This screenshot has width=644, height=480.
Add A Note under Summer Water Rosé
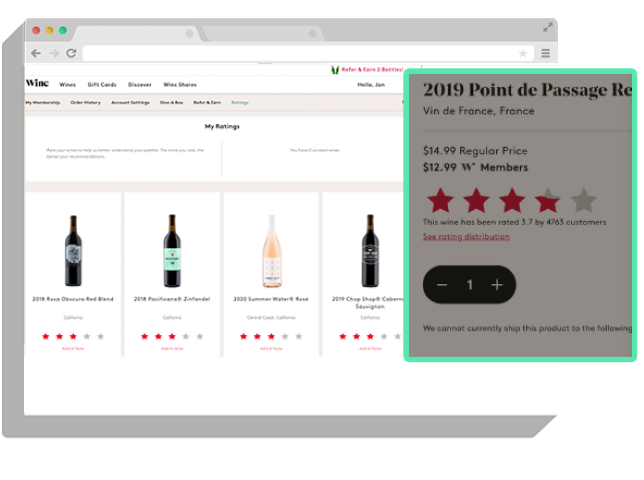point(271,349)
